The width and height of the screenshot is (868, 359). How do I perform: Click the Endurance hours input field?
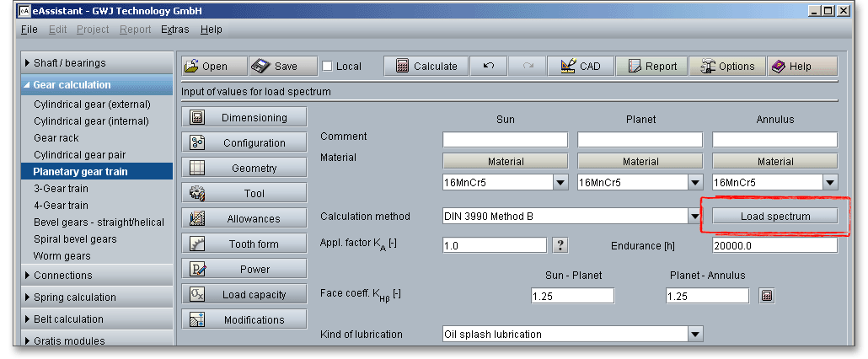(x=774, y=245)
